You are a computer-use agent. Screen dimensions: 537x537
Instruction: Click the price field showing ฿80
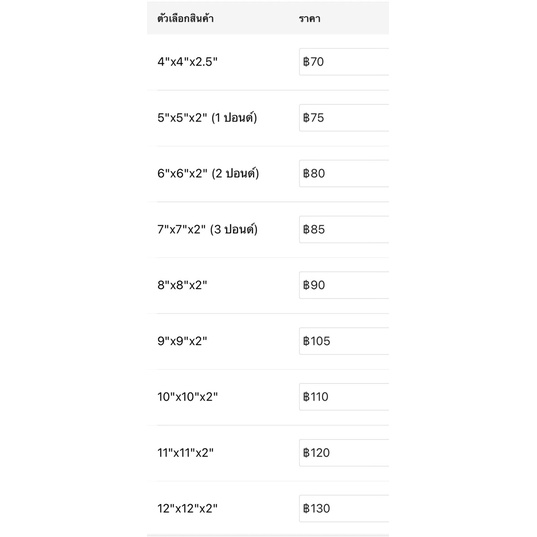click(344, 173)
